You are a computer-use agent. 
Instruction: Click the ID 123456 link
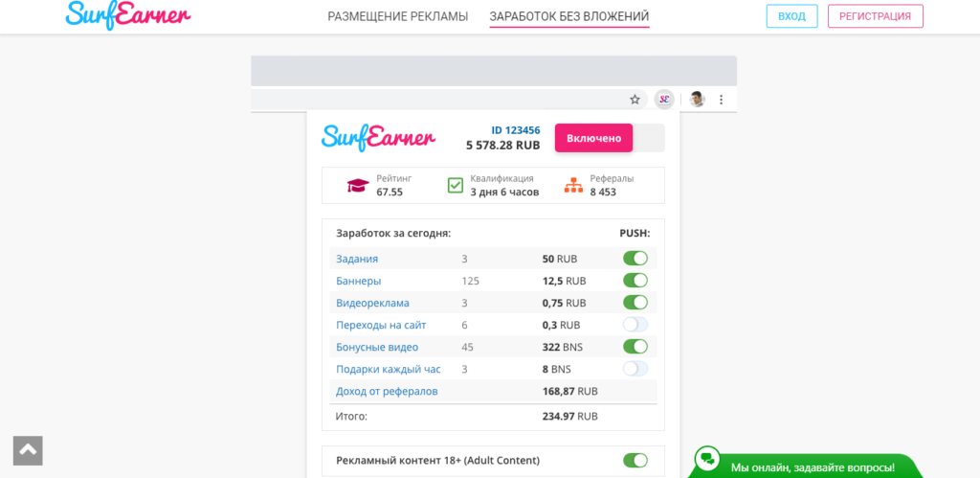[516, 130]
